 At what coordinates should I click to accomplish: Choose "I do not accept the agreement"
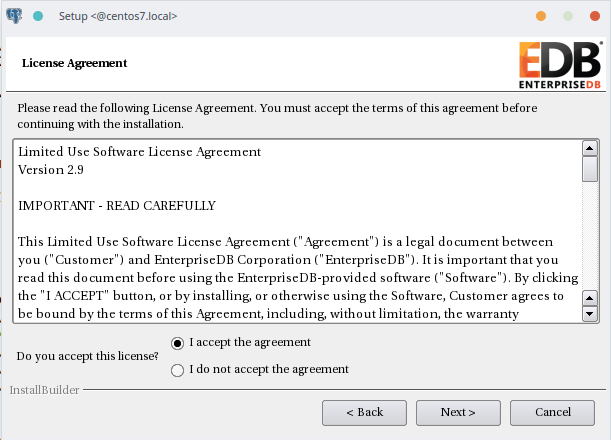click(x=177, y=370)
